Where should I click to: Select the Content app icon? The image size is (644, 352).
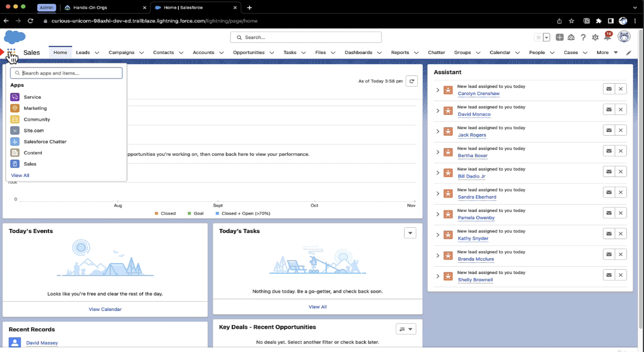pyautogui.click(x=15, y=153)
